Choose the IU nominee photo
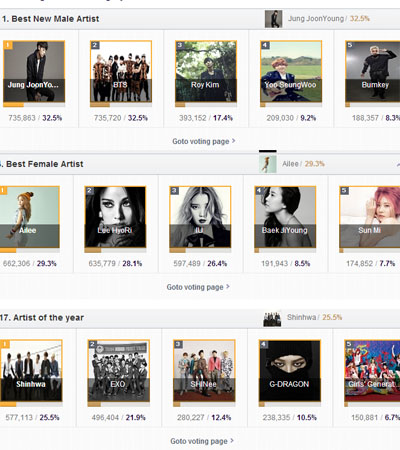The width and height of the screenshot is (400, 450). tap(200, 217)
